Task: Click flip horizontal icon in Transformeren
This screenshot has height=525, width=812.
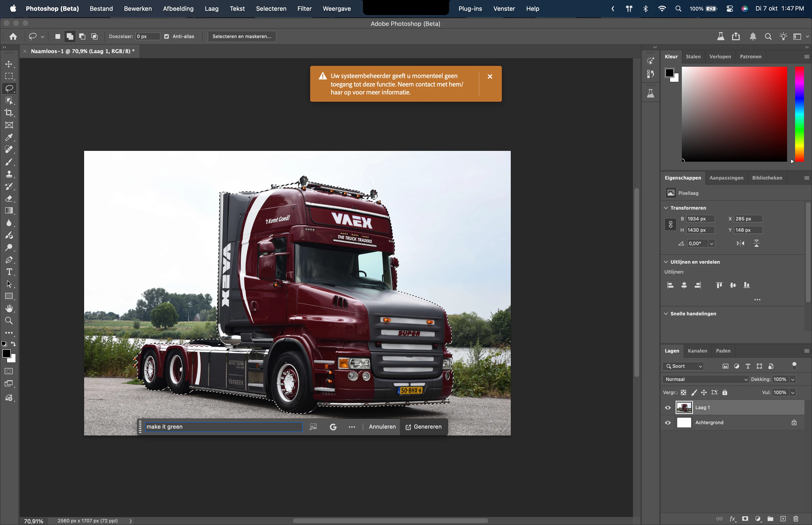Action: coord(740,243)
